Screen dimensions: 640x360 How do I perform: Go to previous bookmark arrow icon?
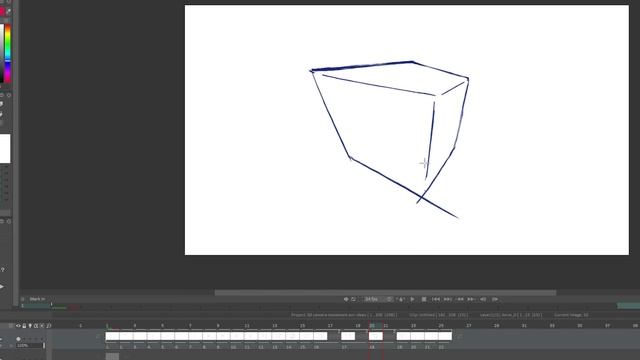(483, 299)
